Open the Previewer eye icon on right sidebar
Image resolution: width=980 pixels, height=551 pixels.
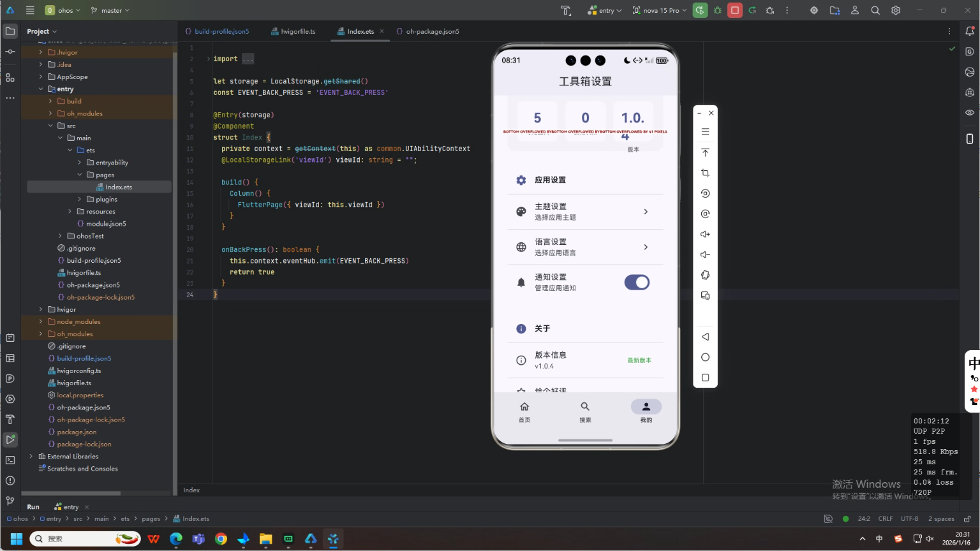970,112
